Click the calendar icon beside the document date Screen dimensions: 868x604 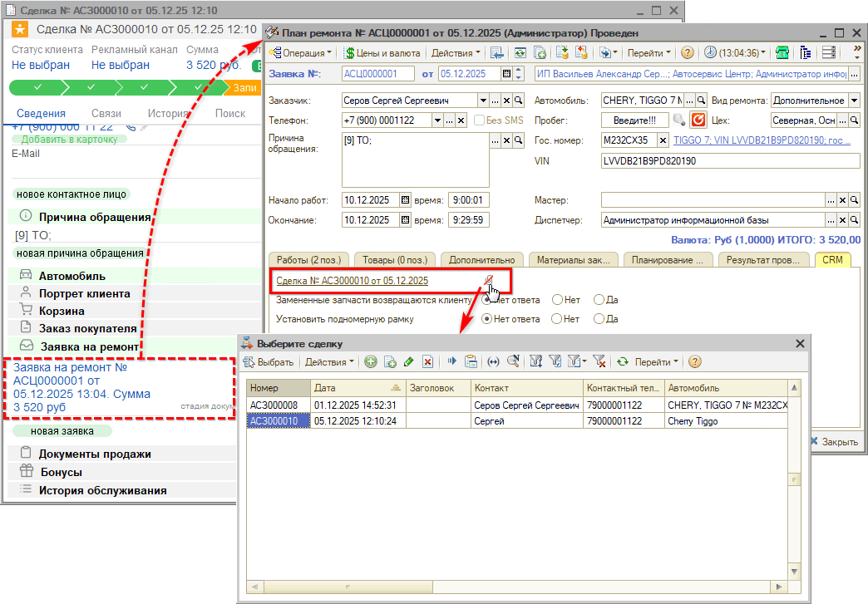pyautogui.click(x=506, y=74)
